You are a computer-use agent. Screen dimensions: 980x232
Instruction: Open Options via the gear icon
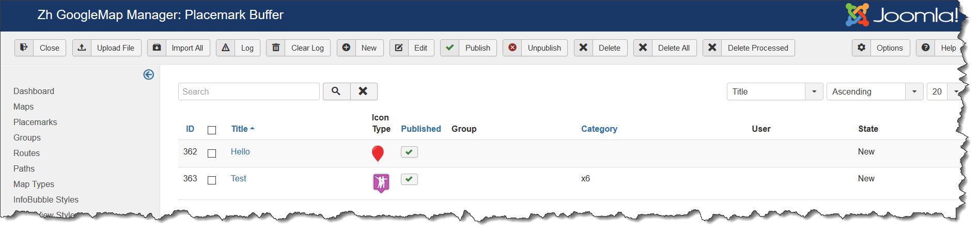[x=861, y=48]
